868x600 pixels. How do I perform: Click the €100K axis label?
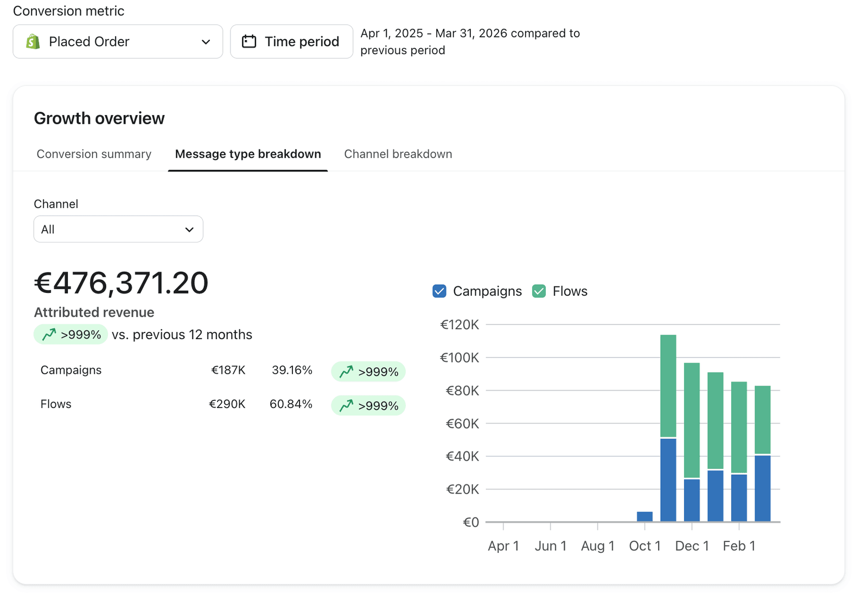(x=459, y=358)
